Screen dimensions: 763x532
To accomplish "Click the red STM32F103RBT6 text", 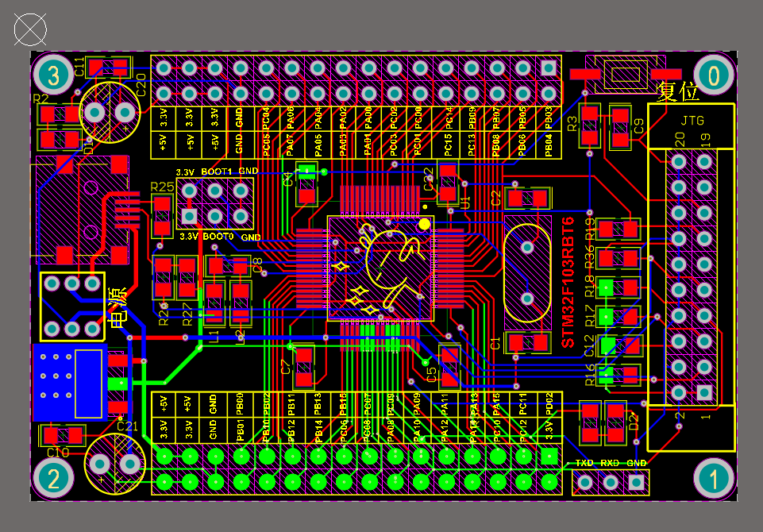I will 568,283.
